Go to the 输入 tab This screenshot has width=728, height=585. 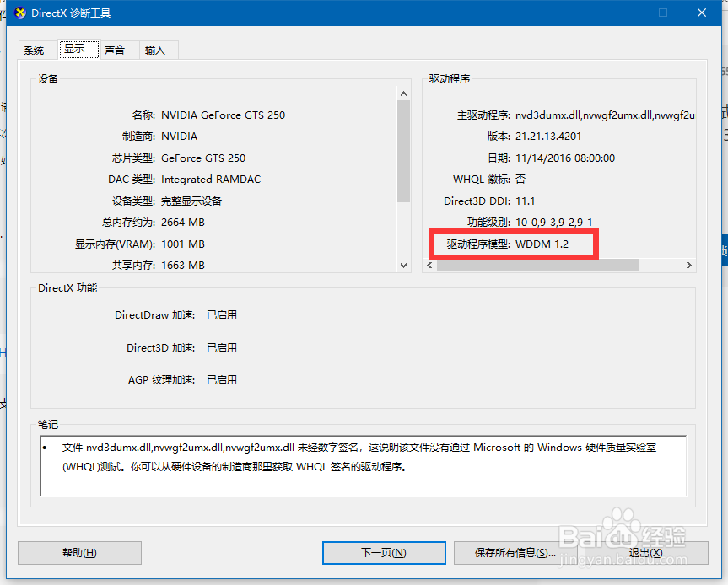coord(154,50)
